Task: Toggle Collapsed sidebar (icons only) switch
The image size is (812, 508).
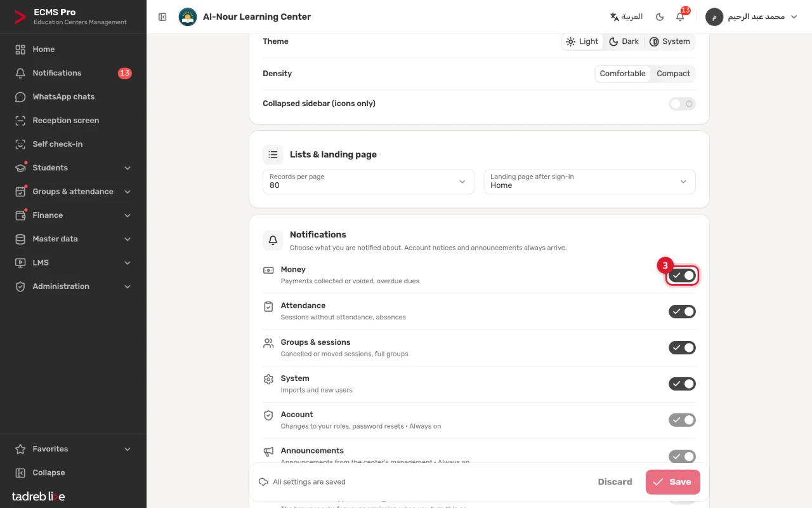Action: (x=682, y=104)
